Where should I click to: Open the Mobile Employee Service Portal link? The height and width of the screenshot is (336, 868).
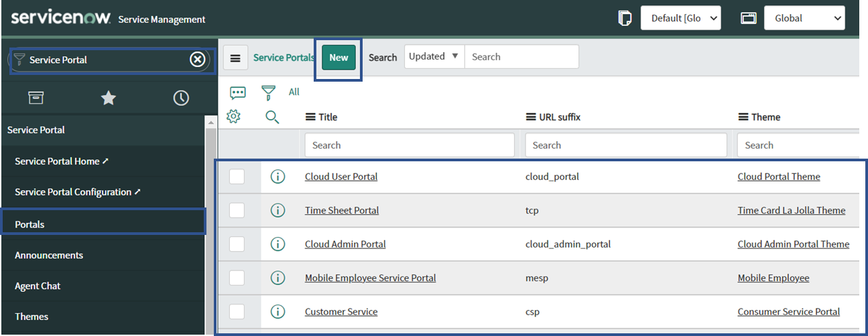click(x=370, y=278)
